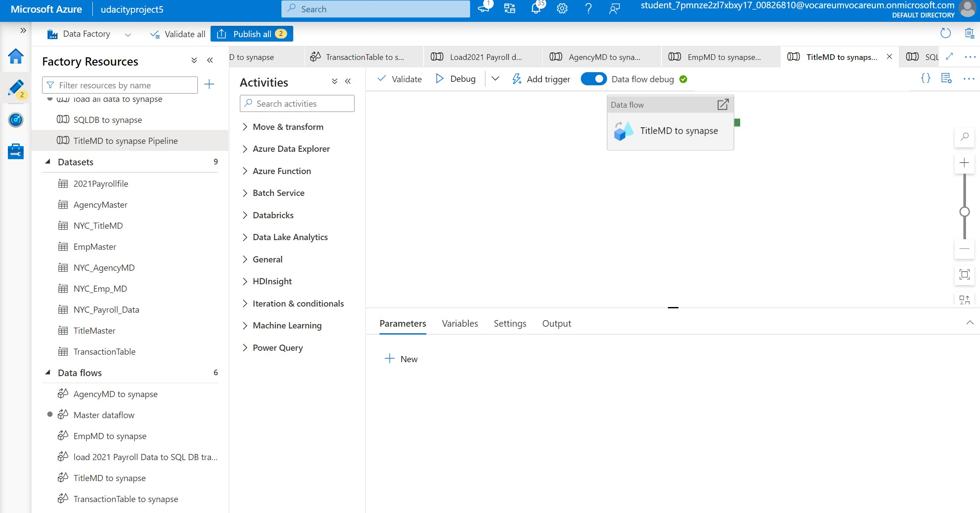Switch to the Variables tab
980x513 pixels.
(x=460, y=323)
